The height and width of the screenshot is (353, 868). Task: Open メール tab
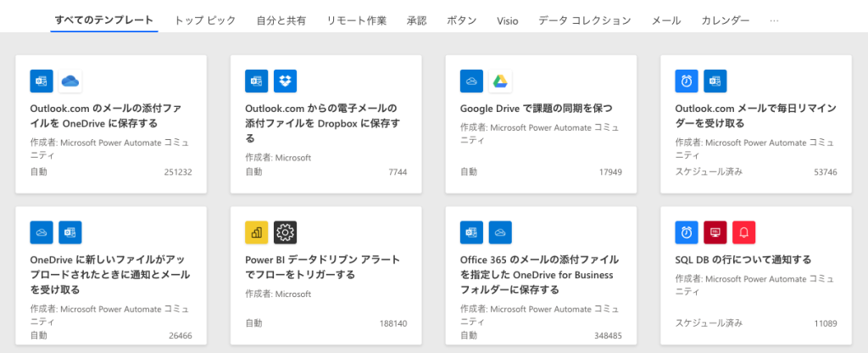pos(666,20)
